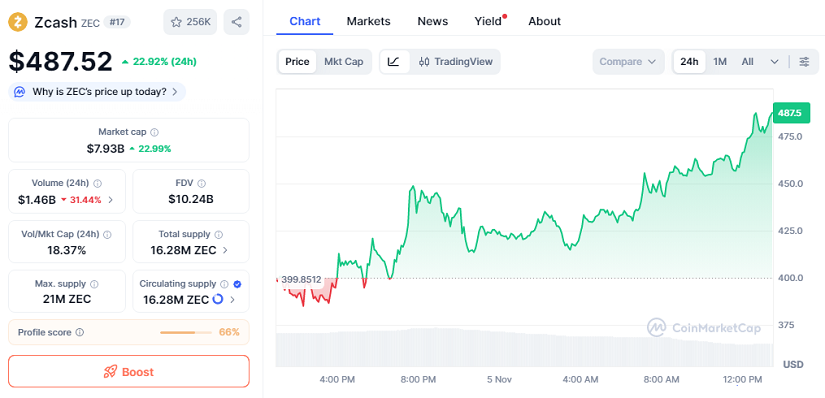Switch to TradingView candlestick chart
Image resolution: width=825 pixels, height=398 pixels.
tap(456, 62)
